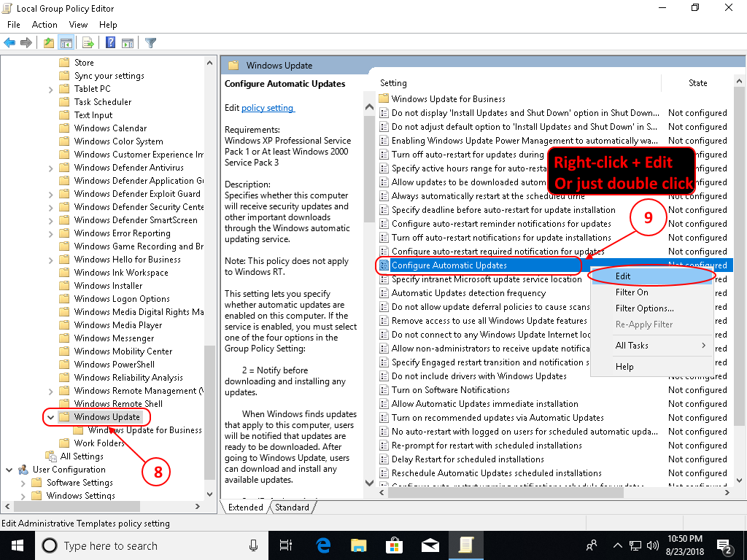Expand the Windows Remote Management node
Viewport: 747px width, 560px height.
click(x=50, y=392)
